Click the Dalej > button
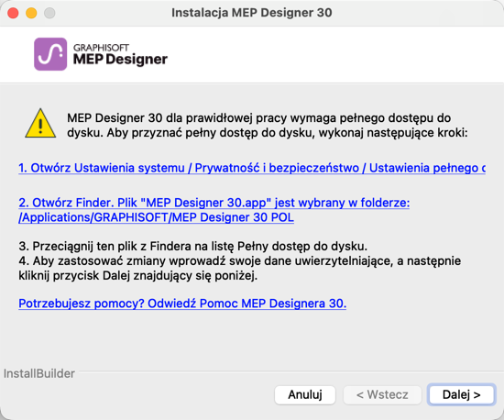 tap(461, 394)
